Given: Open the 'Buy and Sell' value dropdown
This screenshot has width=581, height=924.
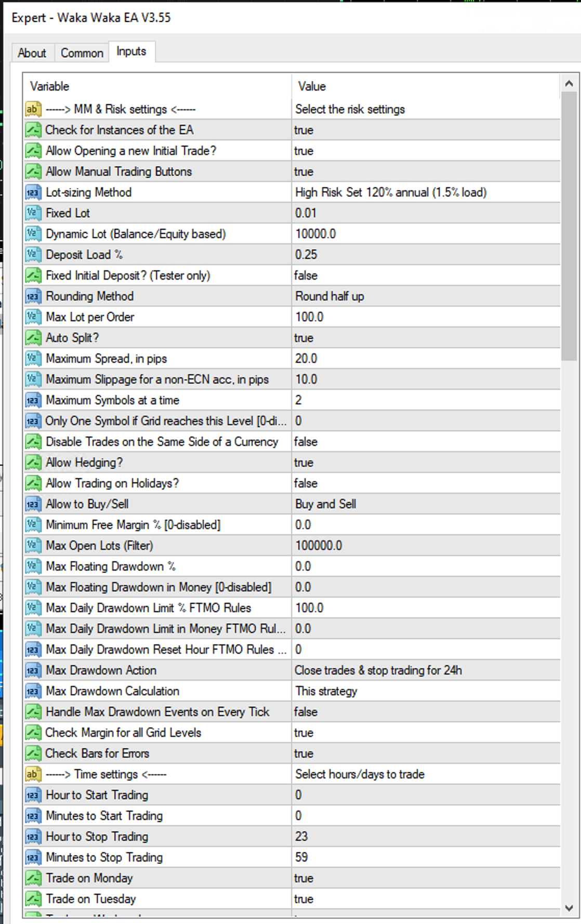Looking at the screenshot, I should 426,504.
